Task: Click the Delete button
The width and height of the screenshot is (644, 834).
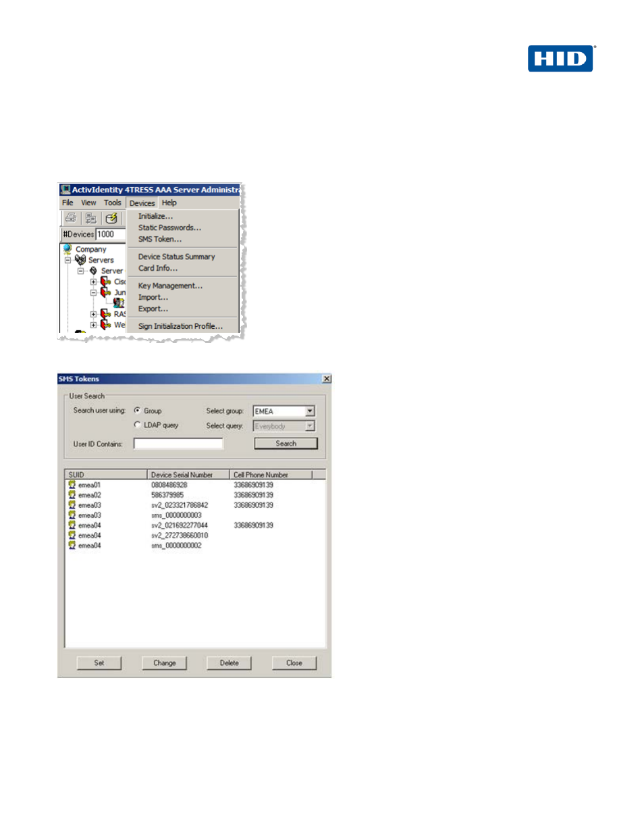Action: 229,663
